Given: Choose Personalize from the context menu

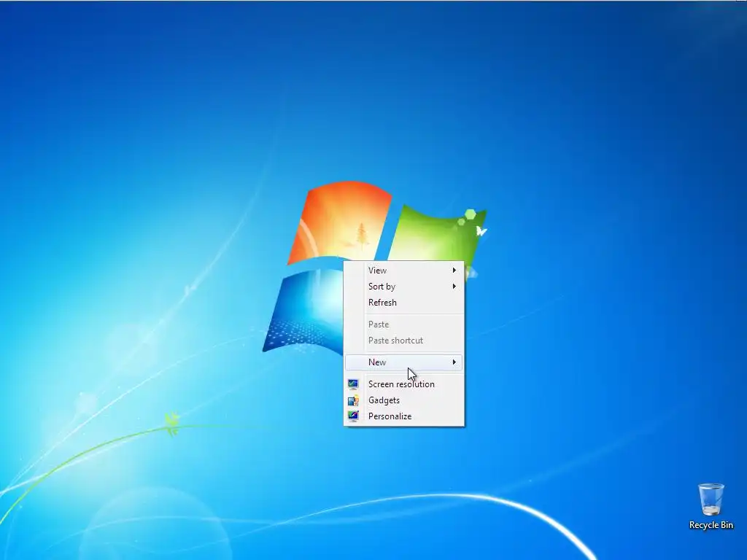Looking at the screenshot, I should tap(403, 416).
